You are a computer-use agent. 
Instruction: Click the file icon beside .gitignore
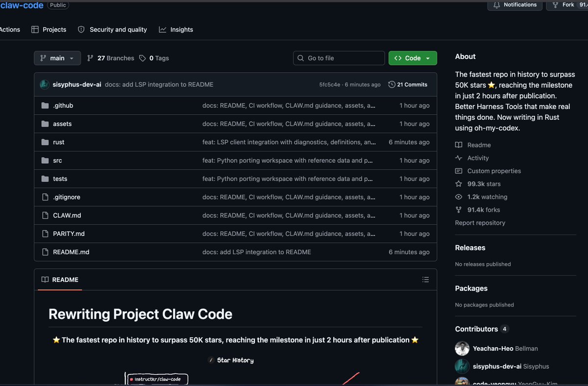[x=45, y=197]
